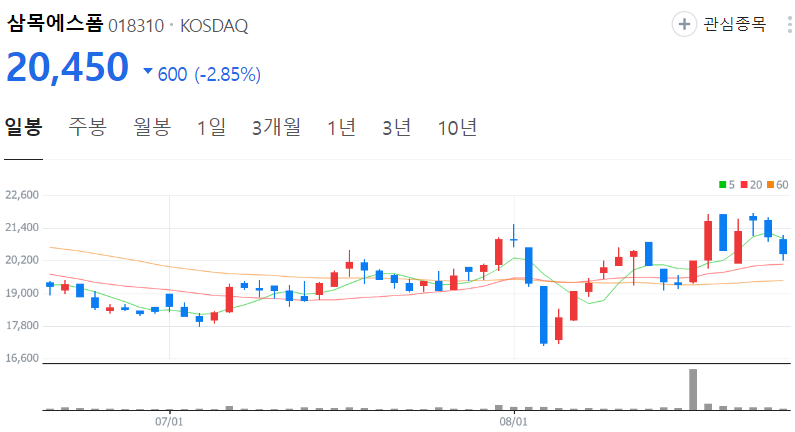Click the tallest gray volume bar

tap(693, 389)
